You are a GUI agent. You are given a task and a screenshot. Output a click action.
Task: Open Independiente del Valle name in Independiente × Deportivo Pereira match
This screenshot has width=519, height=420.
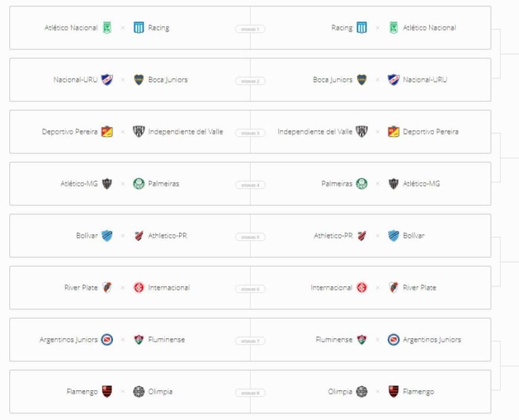pos(315,132)
